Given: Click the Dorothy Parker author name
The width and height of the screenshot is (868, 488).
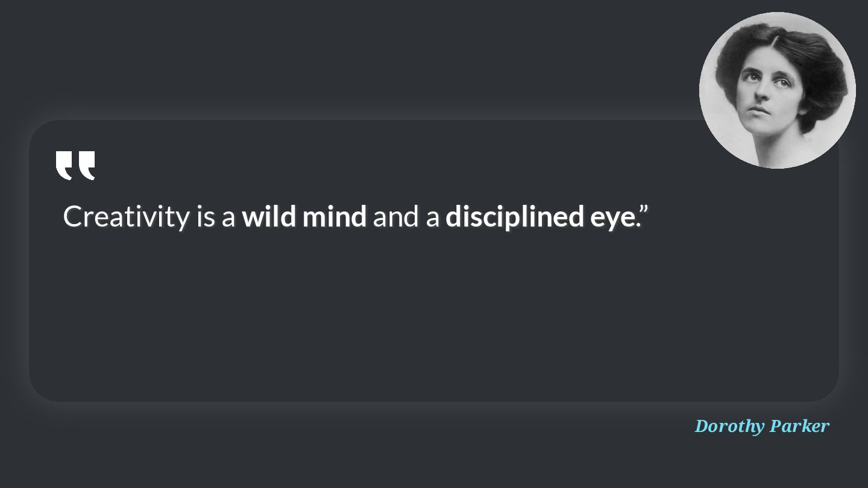Looking at the screenshot, I should coord(762,426).
